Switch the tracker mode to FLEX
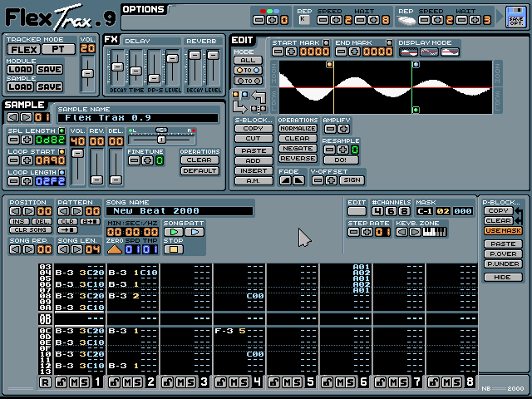The height and width of the screenshot is (399, 532). coord(24,50)
